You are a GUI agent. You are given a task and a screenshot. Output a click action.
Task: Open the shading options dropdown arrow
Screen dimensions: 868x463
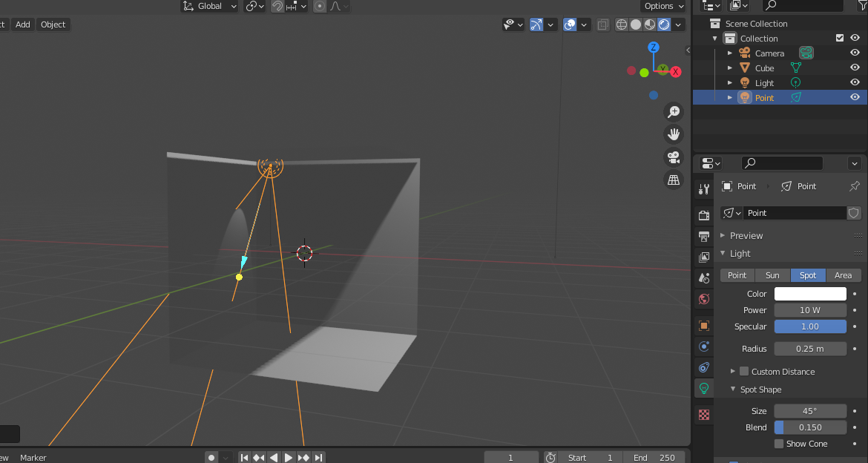coord(678,24)
